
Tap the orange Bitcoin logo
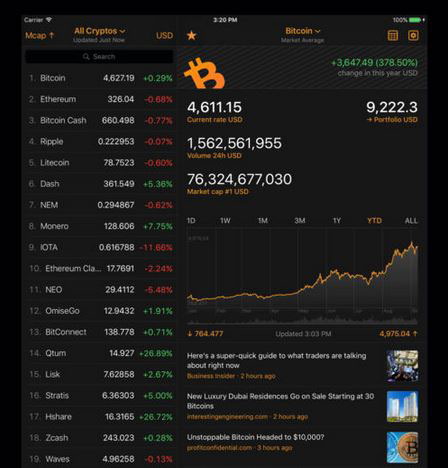pos(204,73)
